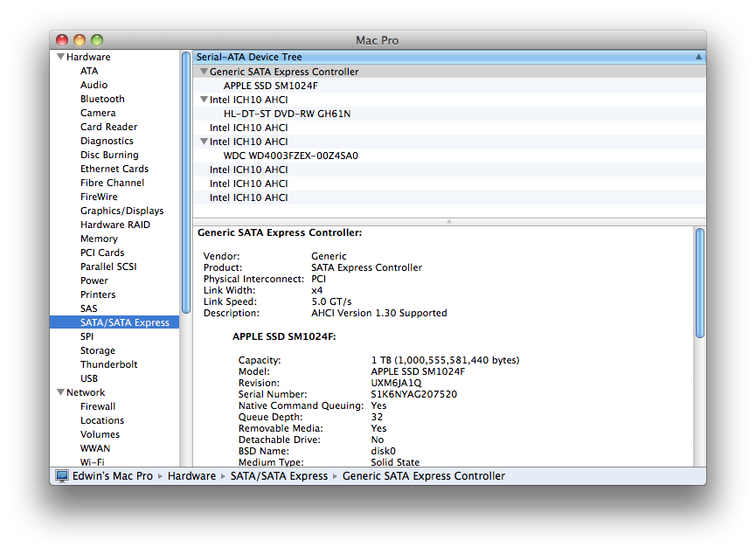Select APPLE SSD SM1024F in device tree

click(x=270, y=86)
